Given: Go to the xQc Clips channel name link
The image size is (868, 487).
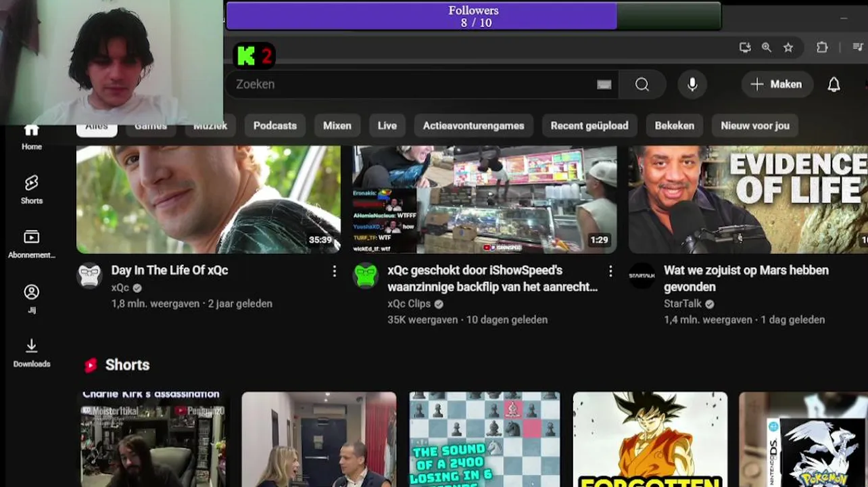Looking at the screenshot, I should tap(409, 304).
